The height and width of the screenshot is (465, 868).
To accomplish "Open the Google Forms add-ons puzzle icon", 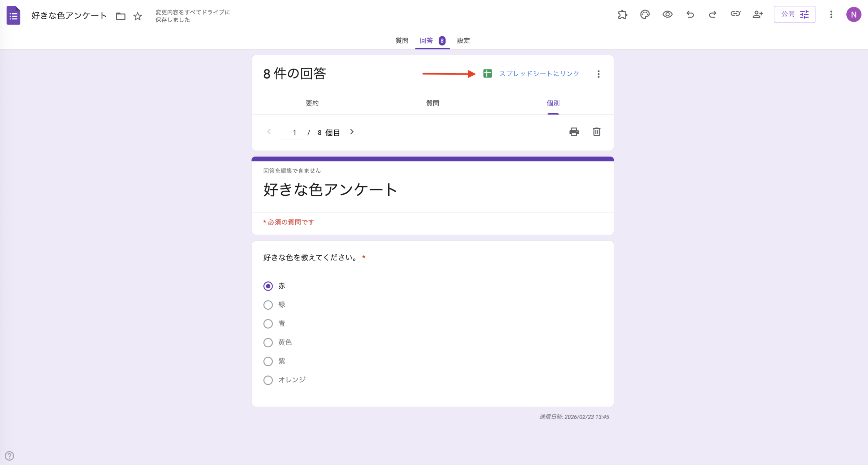I will point(623,15).
